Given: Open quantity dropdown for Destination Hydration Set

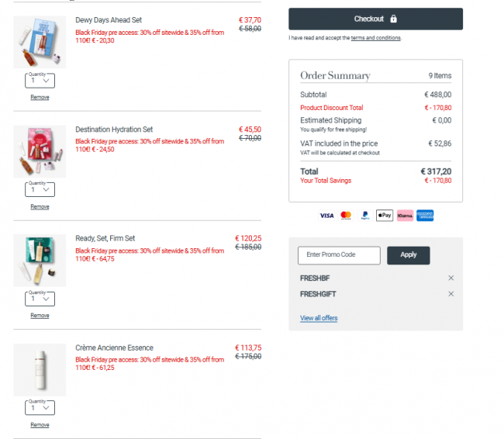Looking at the screenshot, I should (40, 189).
